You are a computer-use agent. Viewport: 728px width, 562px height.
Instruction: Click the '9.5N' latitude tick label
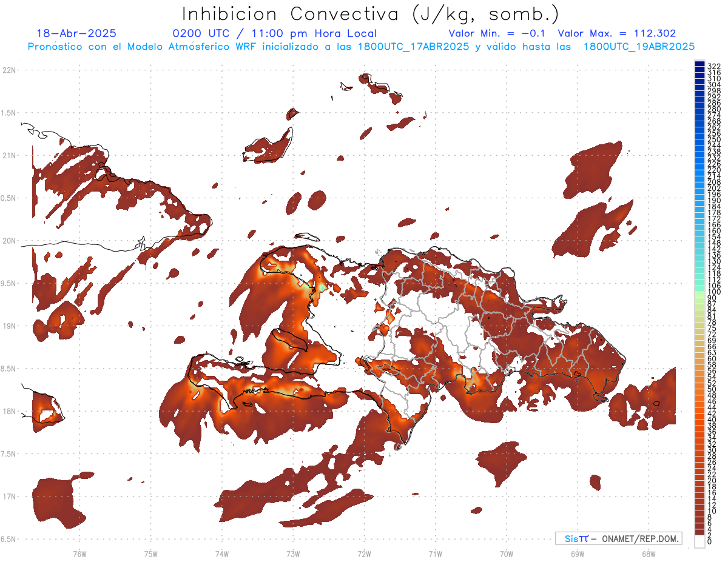9,284
